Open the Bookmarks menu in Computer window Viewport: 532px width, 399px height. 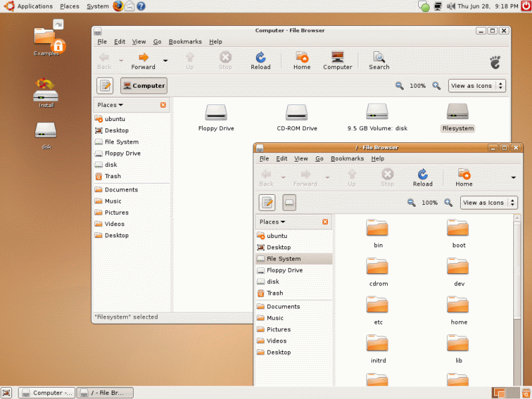click(x=186, y=41)
